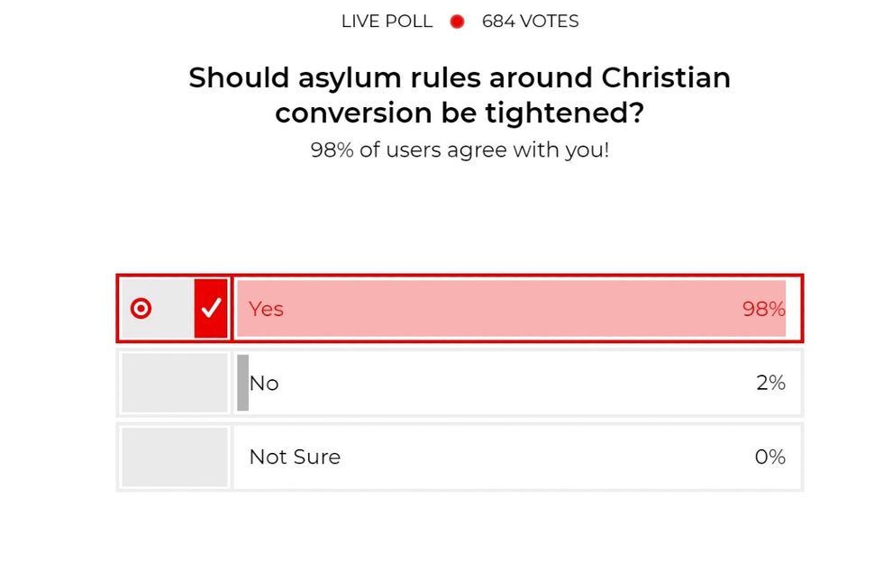Select the empty checkbox beside Not Sure
Viewport: 883px width, 588px height.
tap(173, 457)
